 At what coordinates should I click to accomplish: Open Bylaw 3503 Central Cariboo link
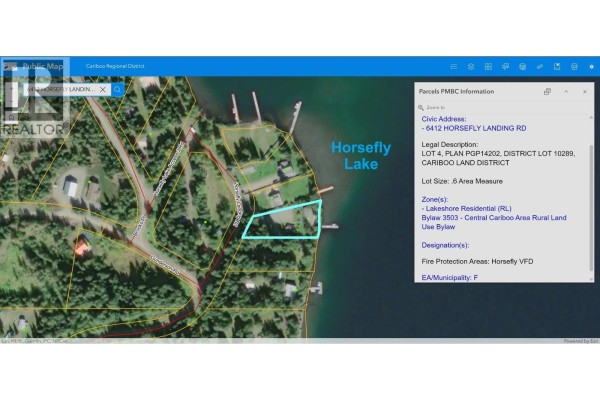494,222
